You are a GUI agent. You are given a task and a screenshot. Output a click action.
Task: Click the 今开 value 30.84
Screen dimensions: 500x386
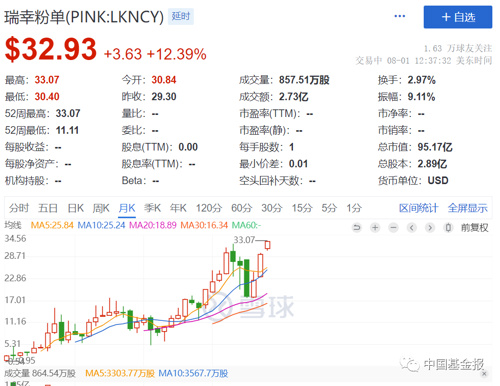click(x=164, y=80)
